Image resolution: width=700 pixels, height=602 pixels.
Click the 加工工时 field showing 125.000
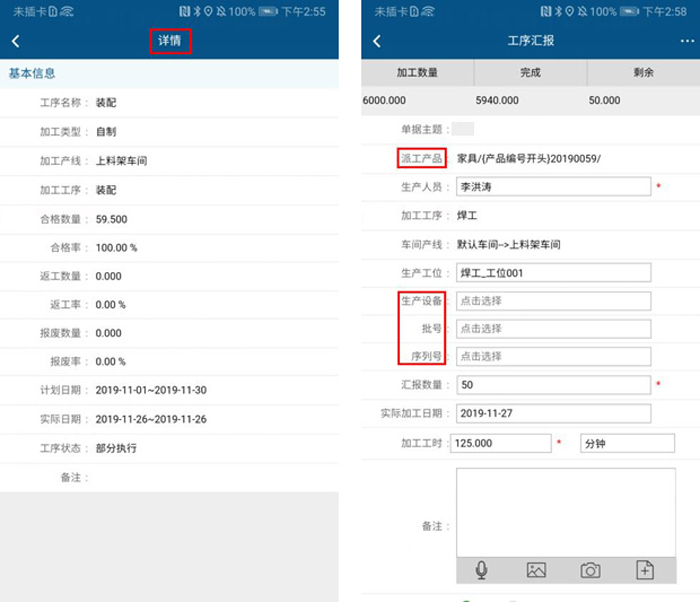501,443
